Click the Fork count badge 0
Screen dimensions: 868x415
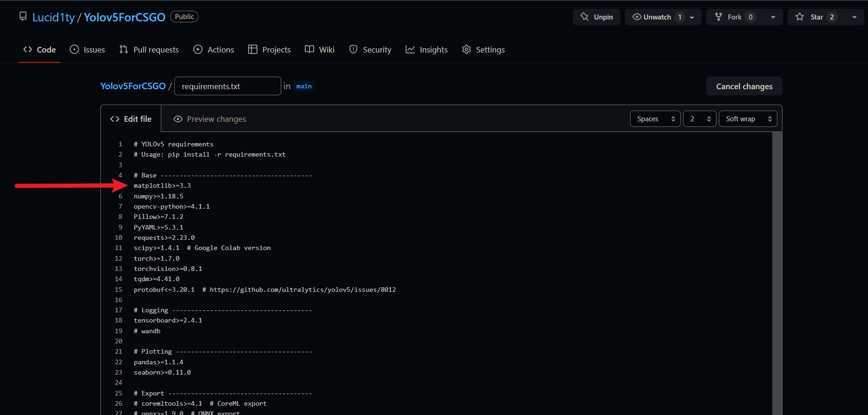tap(750, 17)
